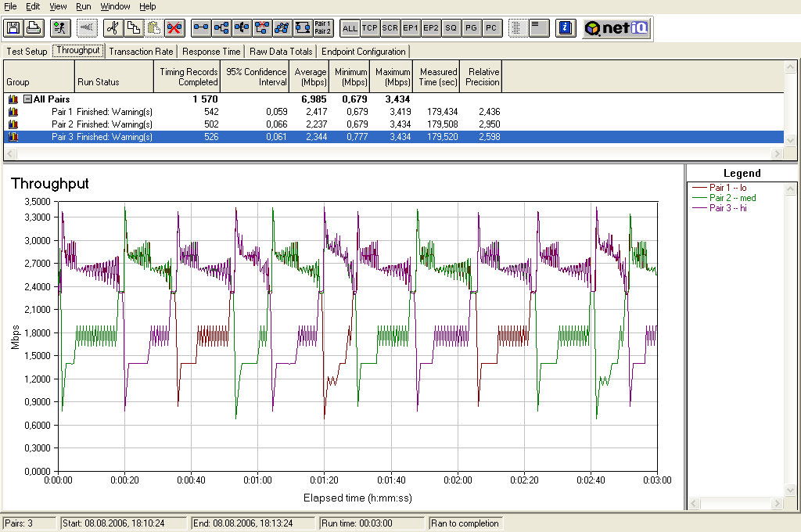
Task: Click the Pair 2 -- med legend line
Action: click(732, 198)
